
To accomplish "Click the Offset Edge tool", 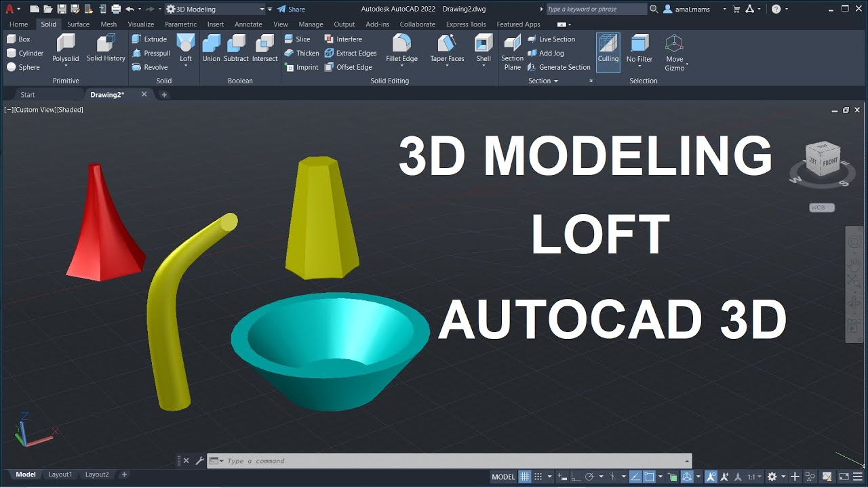I will pos(349,67).
